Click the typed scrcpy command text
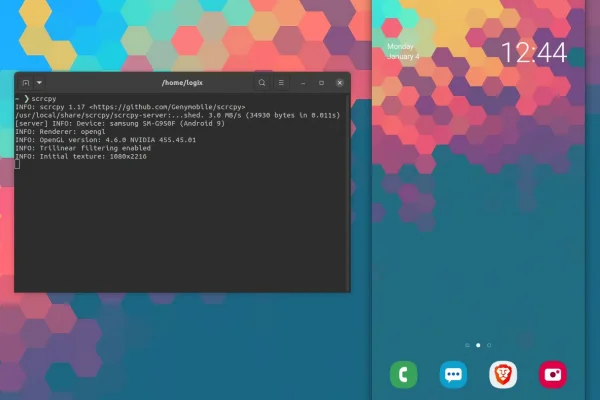Viewport: 600px width, 400px height. coord(44,99)
